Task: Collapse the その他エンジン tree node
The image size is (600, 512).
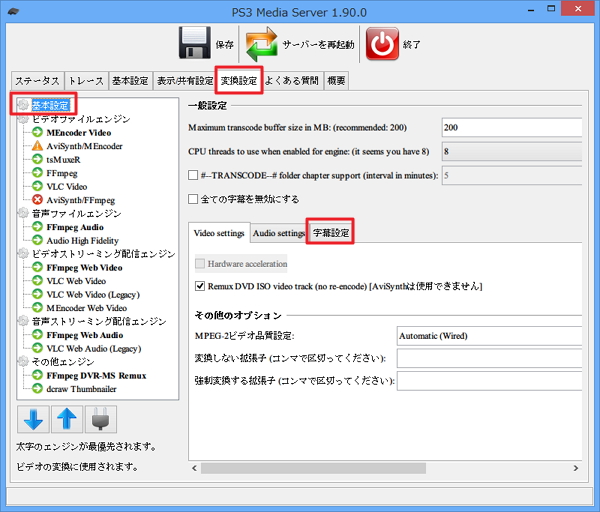Action: click(x=23, y=362)
